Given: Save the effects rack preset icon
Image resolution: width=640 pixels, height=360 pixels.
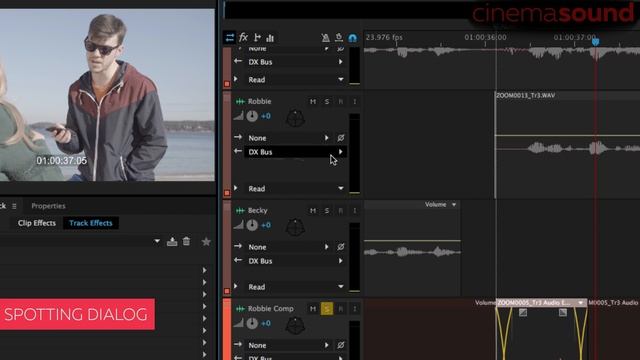Looking at the screenshot, I should click(172, 242).
